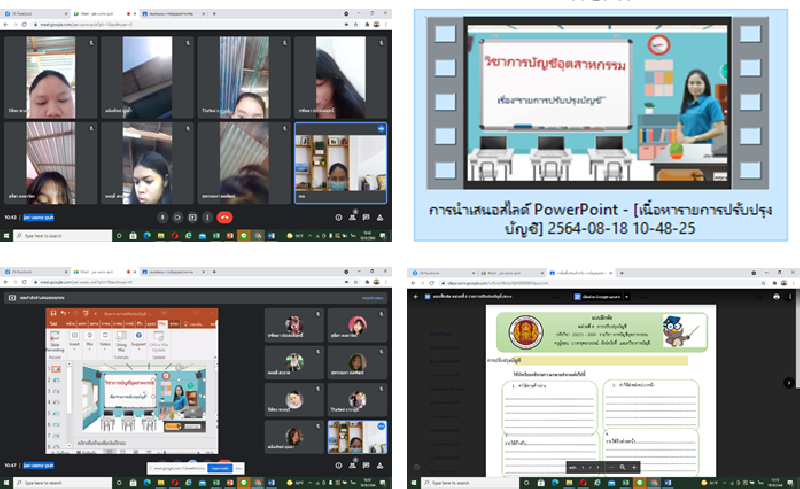Toggle microphone in top-left Meet window
Viewport: 800px width, 489px height.
pyautogui.click(x=163, y=216)
